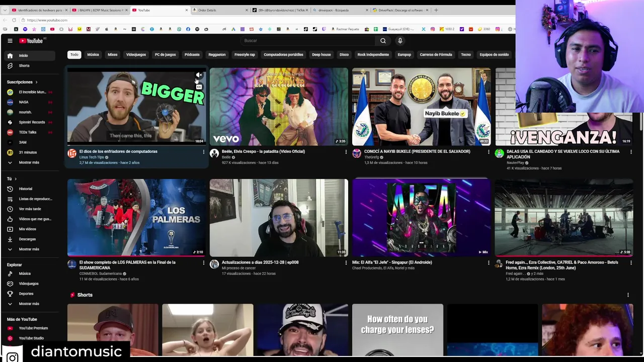Close the active YouTube browser tab
The height and width of the screenshot is (362, 644).
tap(187, 10)
